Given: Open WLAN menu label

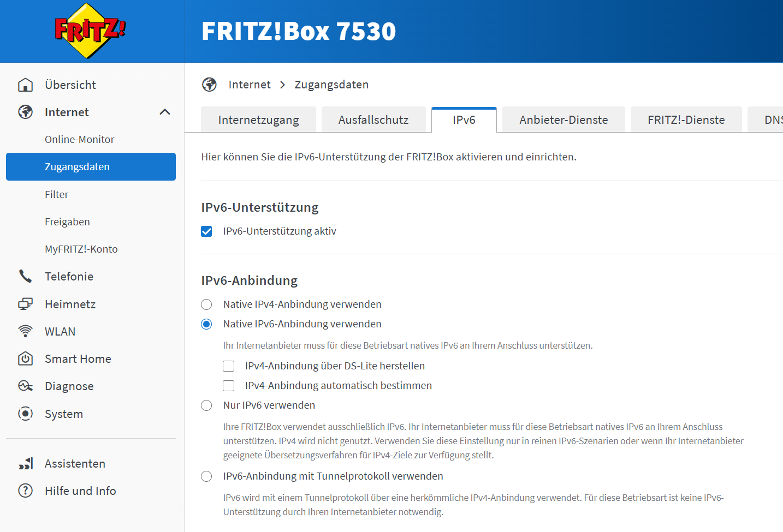Looking at the screenshot, I should (x=60, y=331).
